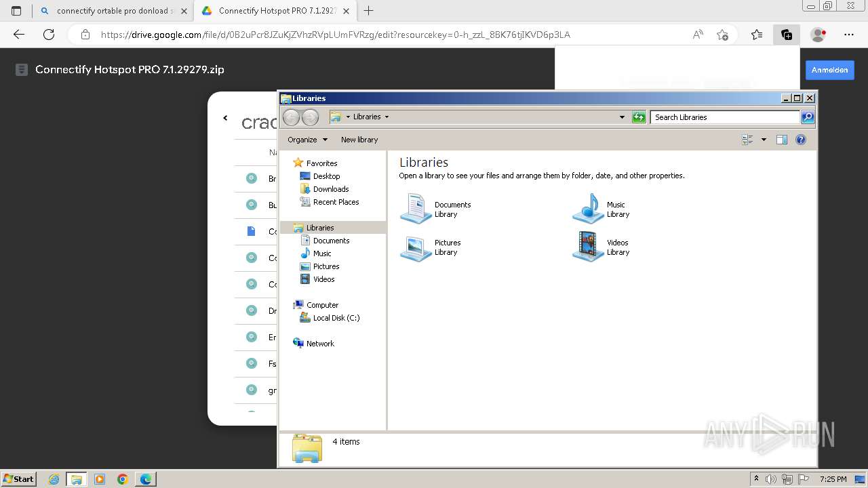Open the Documents library icon

pyautogui.click(x=416, y=209)
